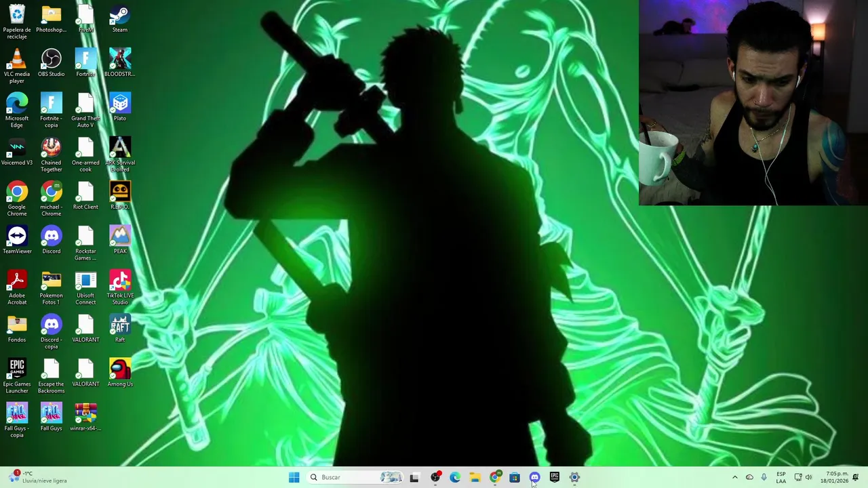
Task: Open Microsoft Edge from the taskbar
Action: pyautogui.click(x=455, y=477)
